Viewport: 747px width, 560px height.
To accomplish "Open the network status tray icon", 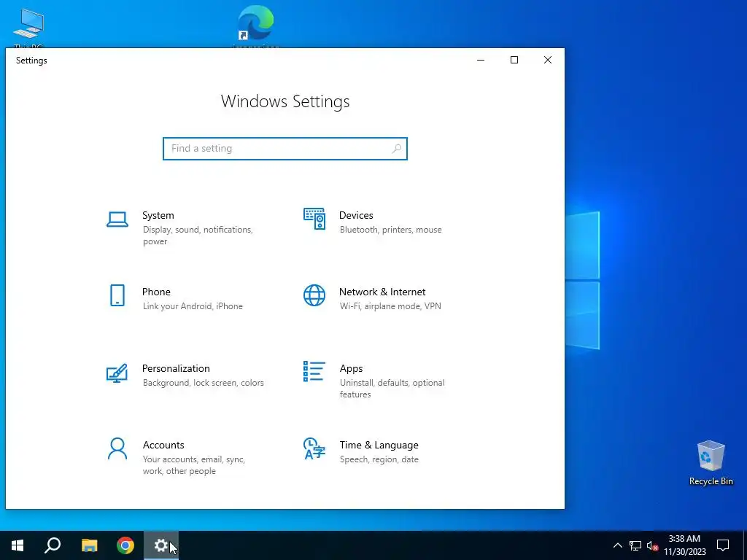I will pos(635,545).
